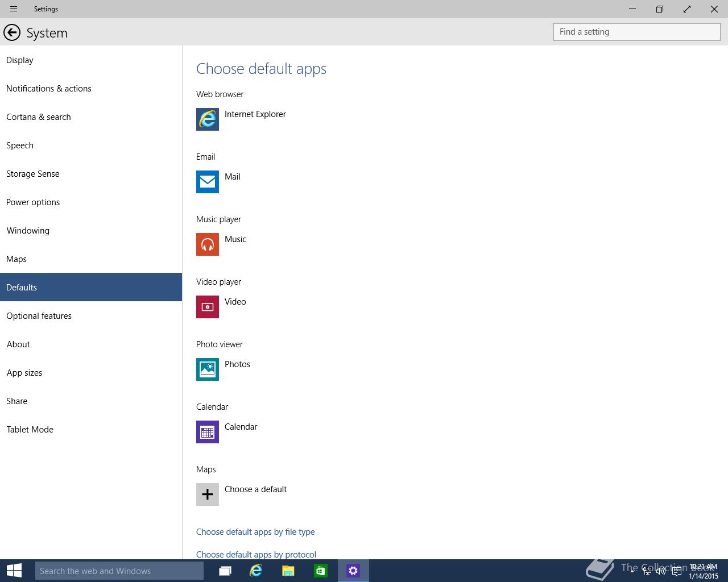Open the Store from the taskbar
728x582 pixels.
321,571
